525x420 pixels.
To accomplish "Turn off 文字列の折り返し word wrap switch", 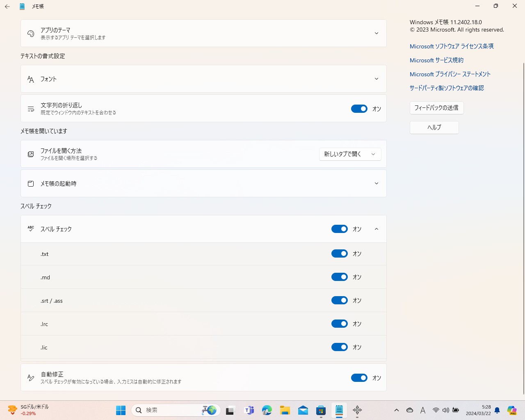I will click(359, 109).
